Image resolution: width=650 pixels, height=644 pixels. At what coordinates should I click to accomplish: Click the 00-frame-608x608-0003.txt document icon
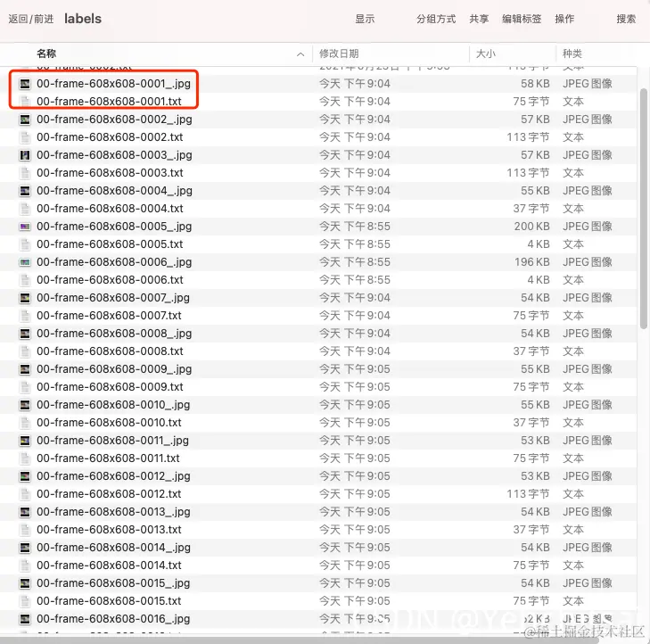[x=25, y=173]
